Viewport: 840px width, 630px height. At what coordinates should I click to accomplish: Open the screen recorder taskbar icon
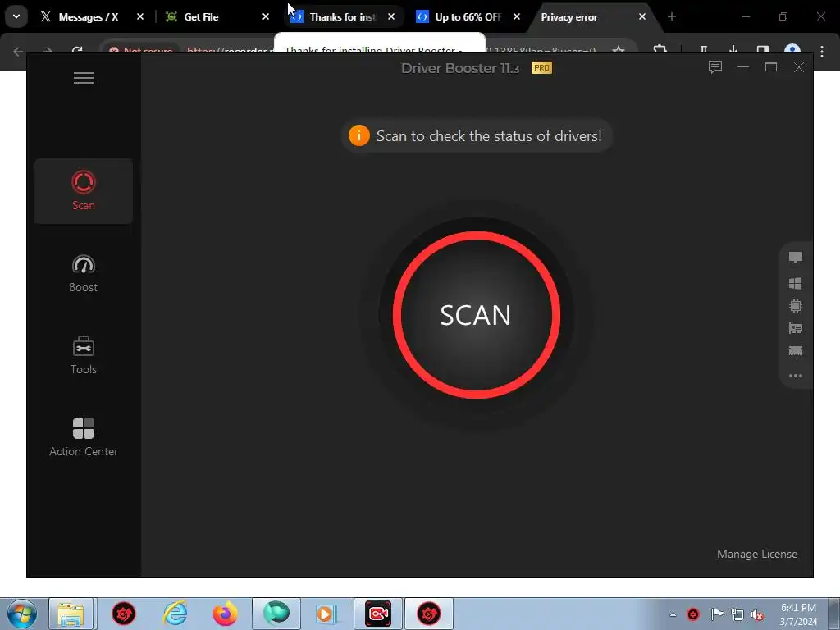click(x=377, y=614)
